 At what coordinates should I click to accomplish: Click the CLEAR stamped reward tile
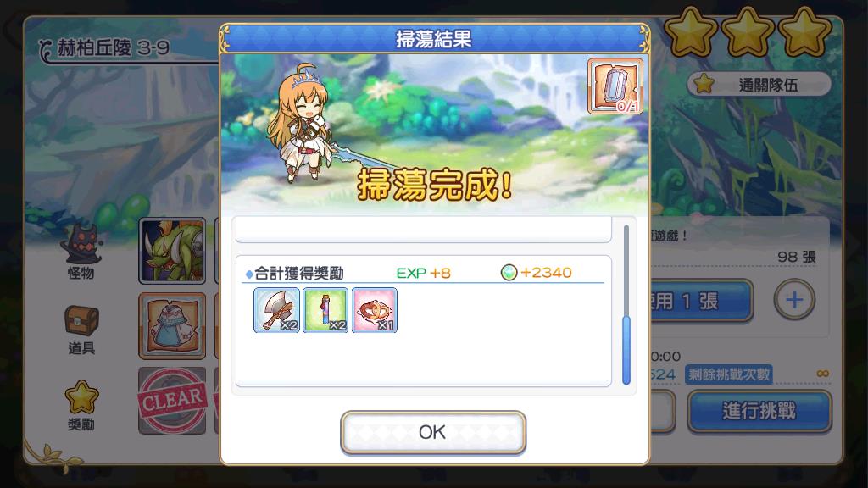(172, 401)
